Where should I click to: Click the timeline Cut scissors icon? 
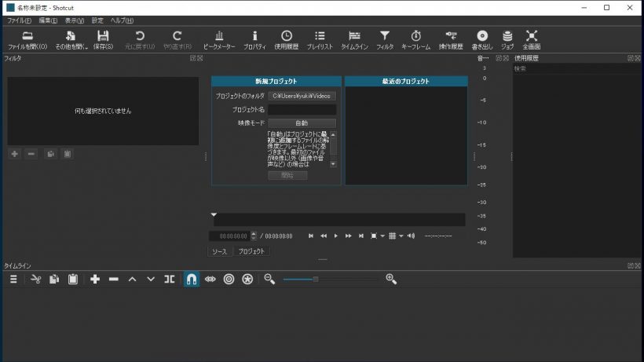pos(35,279)
